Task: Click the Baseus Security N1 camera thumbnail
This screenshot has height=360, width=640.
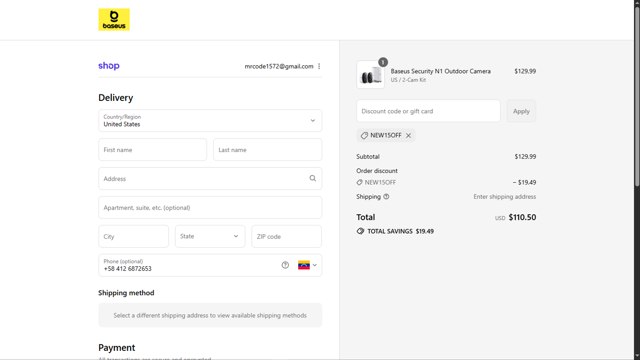Action: pyautogui.click(x=371, y=75)
